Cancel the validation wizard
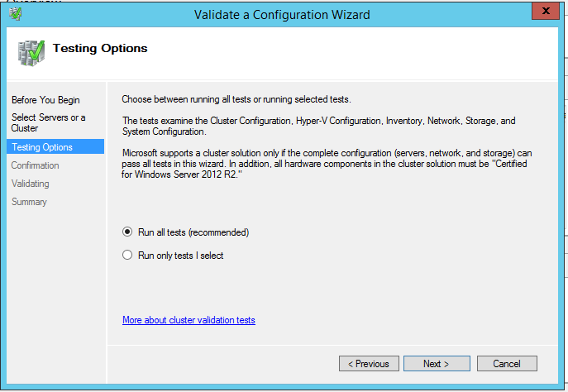Image resolution: width=568 pixels, height=392 pixels. coord(506,364)
